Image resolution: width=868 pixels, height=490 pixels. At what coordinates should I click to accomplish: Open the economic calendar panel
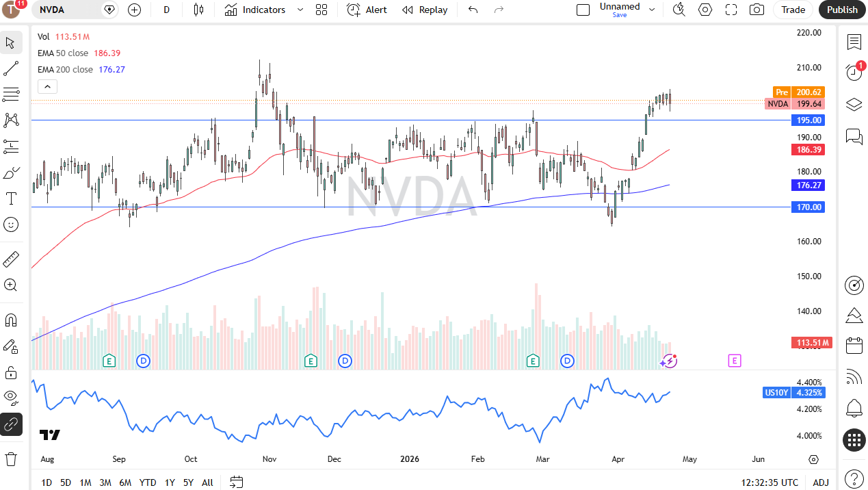(x=854, y=346)
